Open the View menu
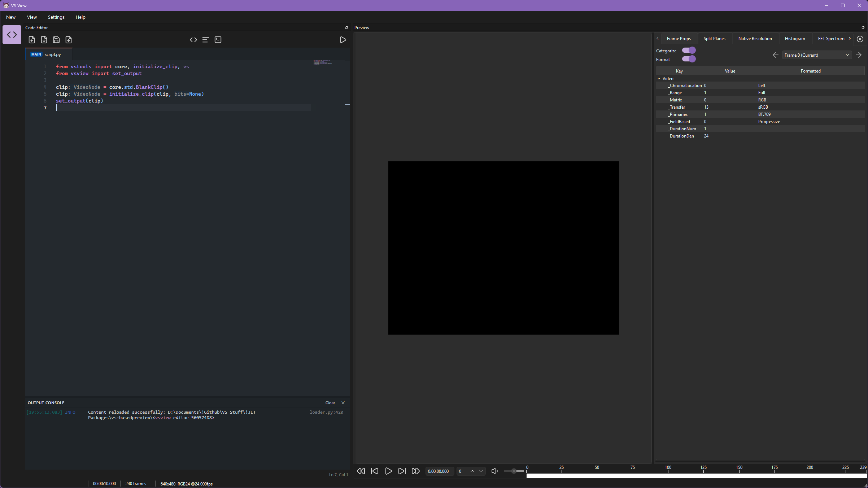 point(32,17)
